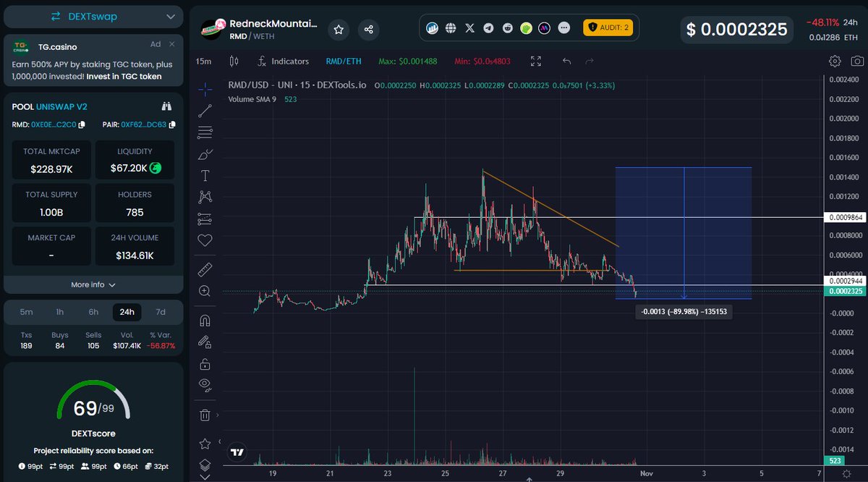Click the current price 0.0002325 axis label

click(843, 291)
